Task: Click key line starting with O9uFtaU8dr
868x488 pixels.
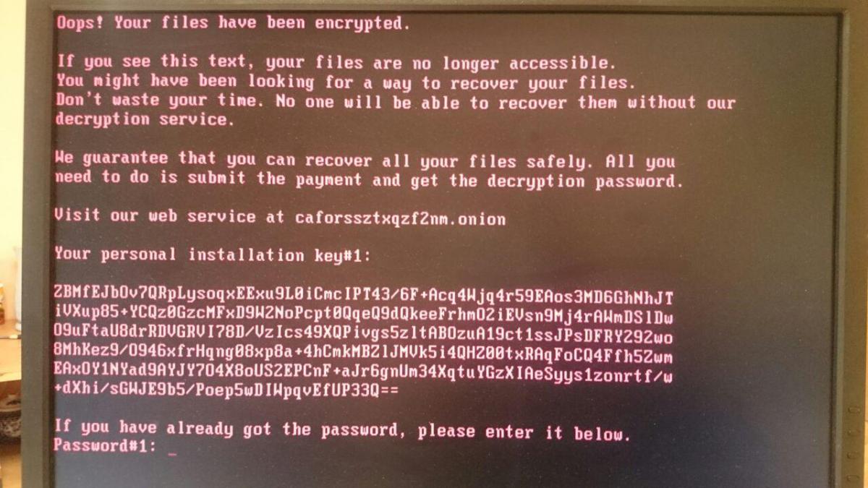Action: click(364, 336)
